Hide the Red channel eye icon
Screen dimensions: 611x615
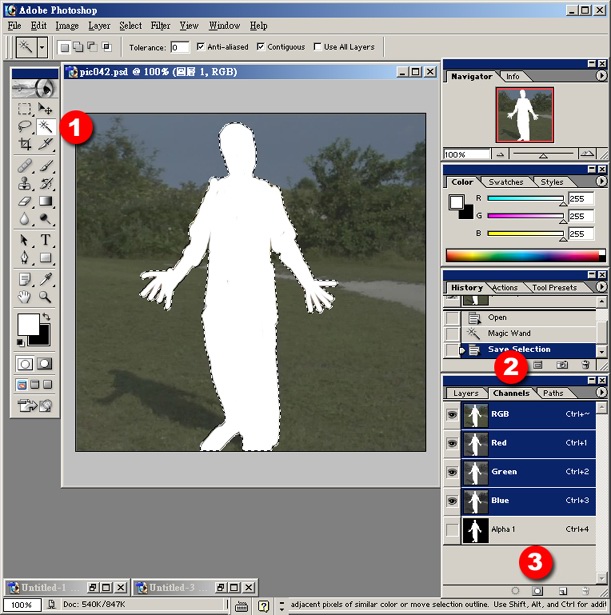tap(452, 443)
